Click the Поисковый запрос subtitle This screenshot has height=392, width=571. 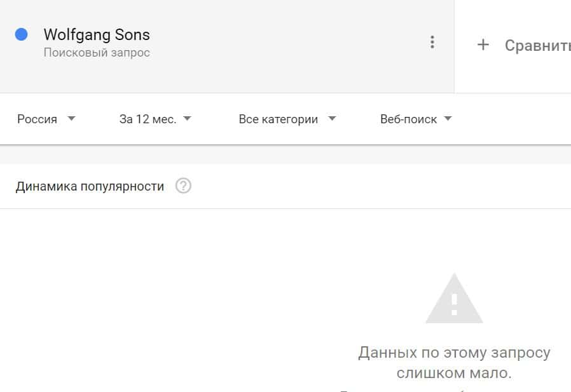pyautogui.click(x=97, y=53)
